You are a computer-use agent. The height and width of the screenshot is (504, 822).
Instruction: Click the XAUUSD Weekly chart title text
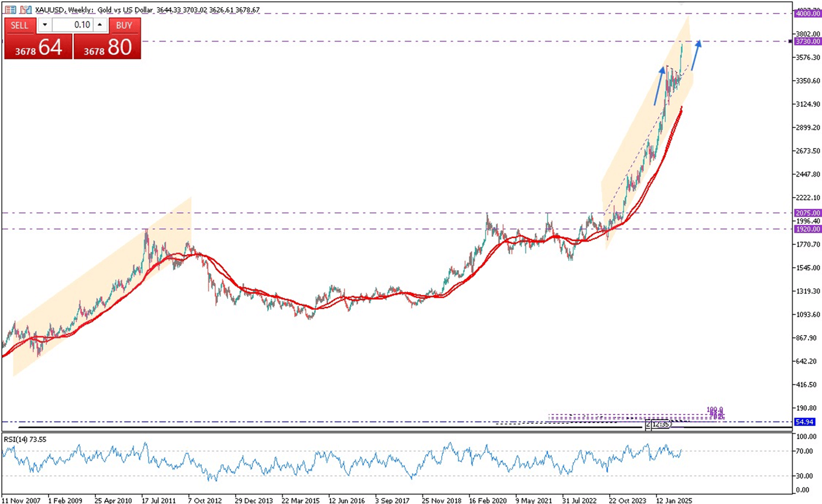point(147,10)
